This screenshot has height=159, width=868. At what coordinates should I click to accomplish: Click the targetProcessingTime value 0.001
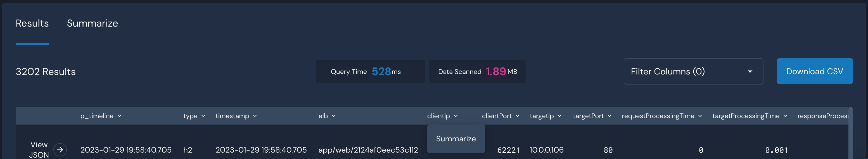click(x=776, y=150)
